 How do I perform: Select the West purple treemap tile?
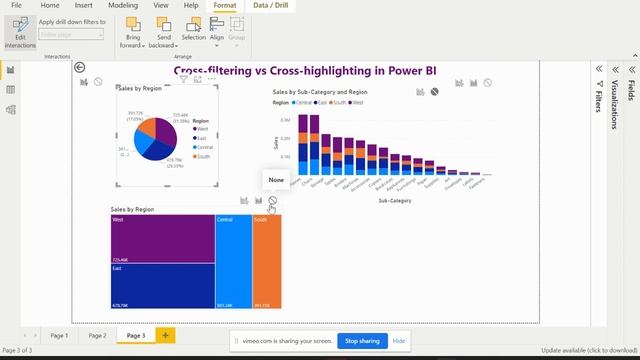click(163, 239)
